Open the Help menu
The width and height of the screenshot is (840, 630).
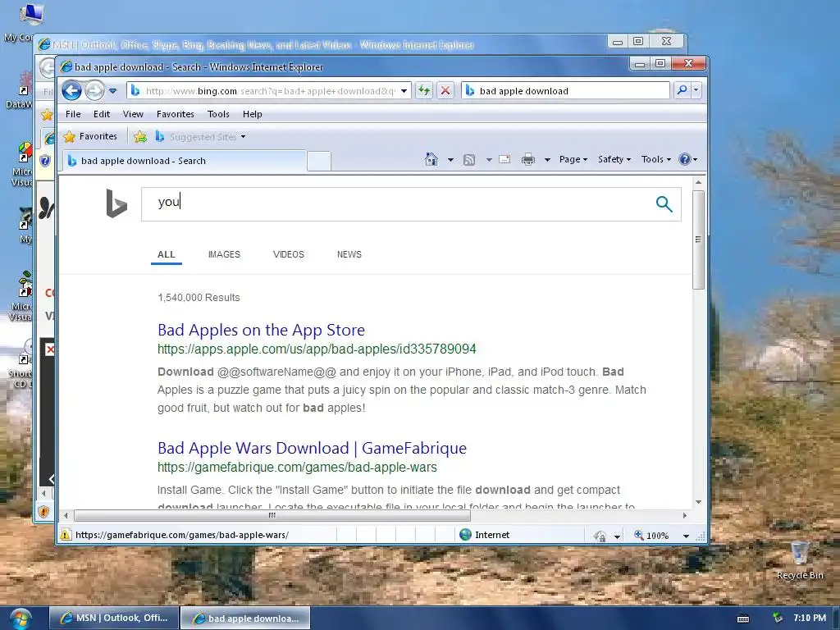(253, 114)
